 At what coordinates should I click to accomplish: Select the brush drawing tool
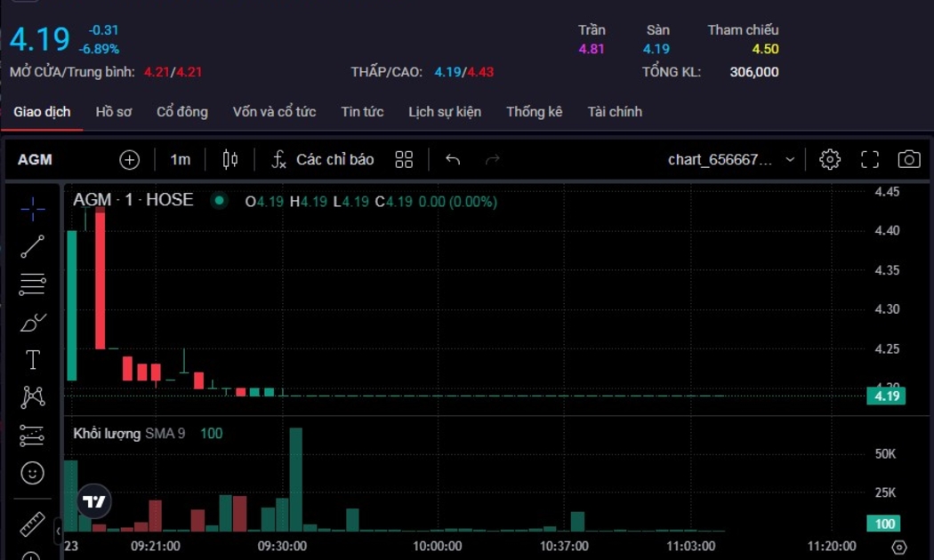point(33,322)
